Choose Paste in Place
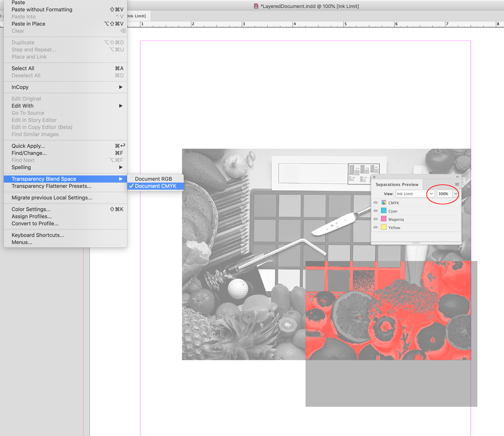 [x=65, y=24]
